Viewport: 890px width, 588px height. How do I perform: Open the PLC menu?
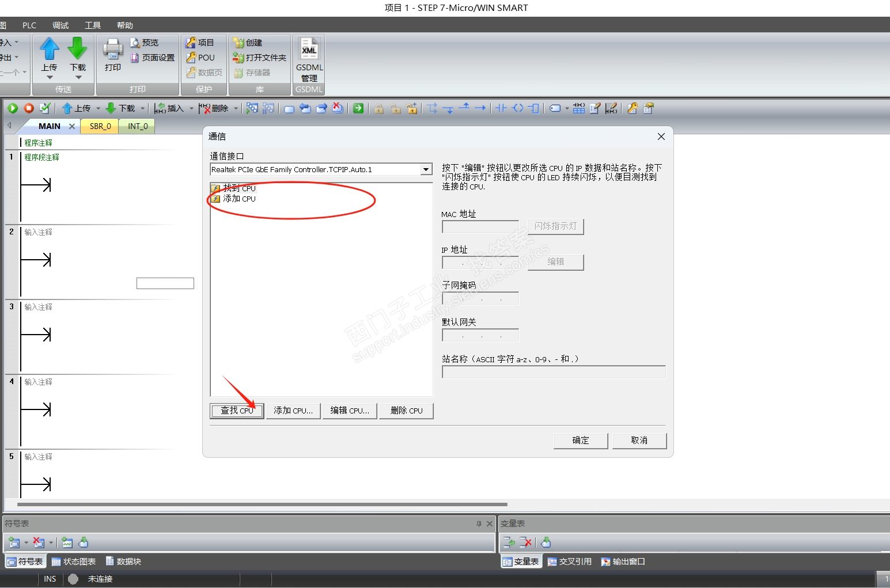29,25
